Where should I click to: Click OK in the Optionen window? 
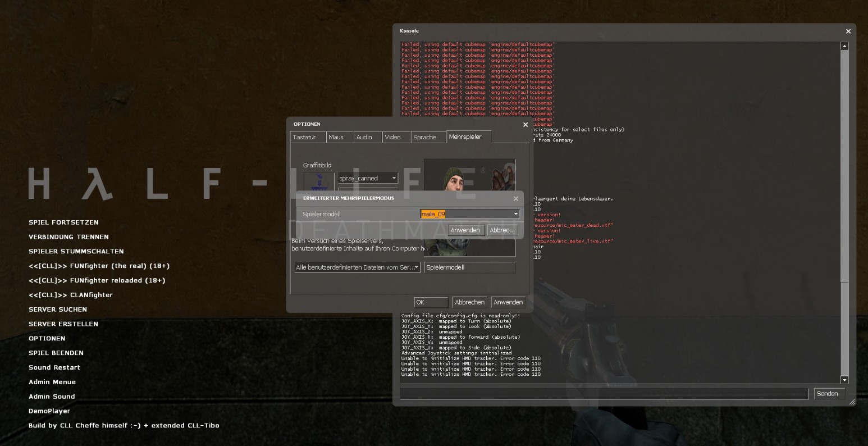click(431, 302)
